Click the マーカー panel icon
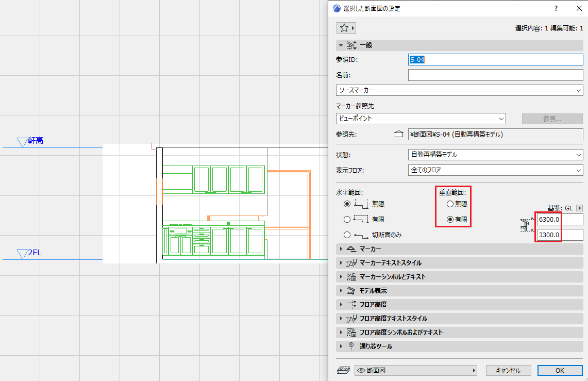This screenshot has width=588, height=381. tap(351, 249)
